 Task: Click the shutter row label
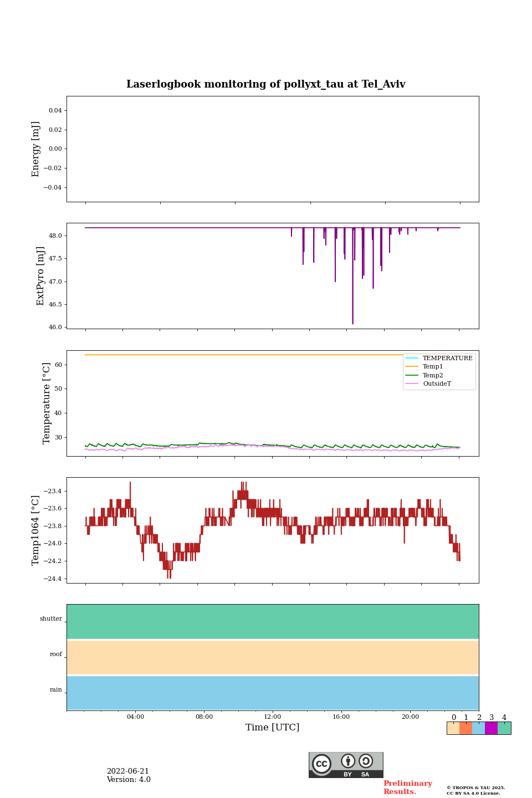[51, 619]
